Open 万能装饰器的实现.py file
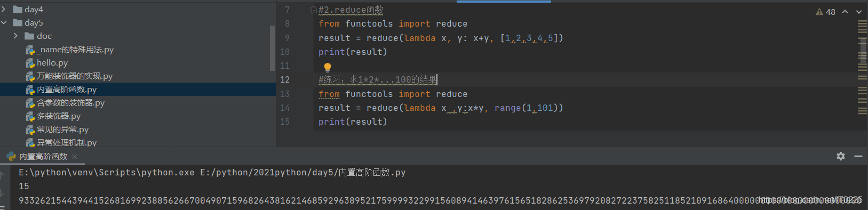 (x=75, y=76)
